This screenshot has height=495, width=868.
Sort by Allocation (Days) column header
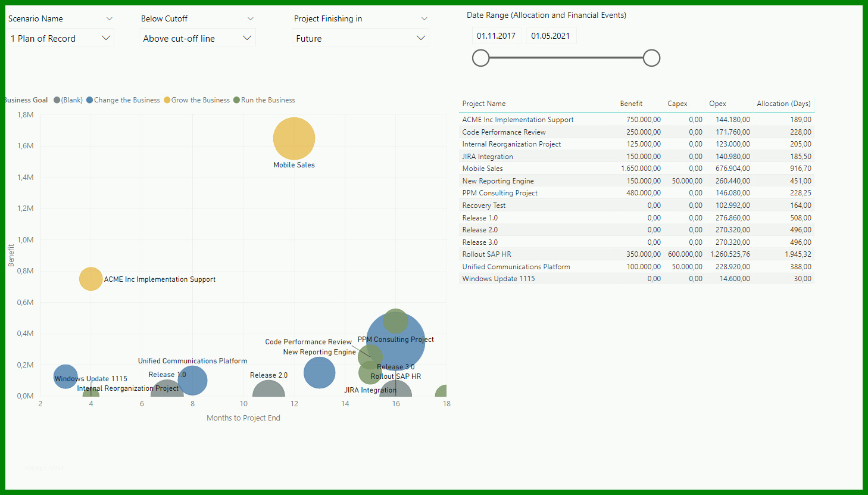pos(783,104)
